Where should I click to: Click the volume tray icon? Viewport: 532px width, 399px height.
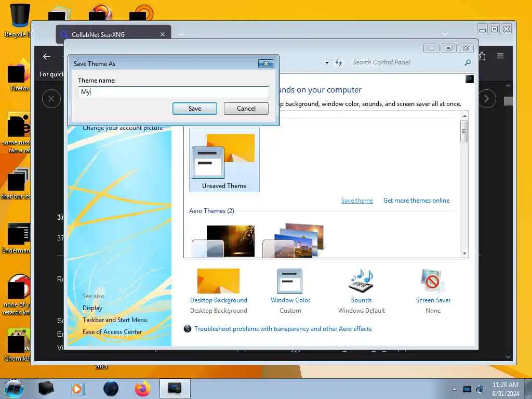pyautogui.click(x=480, y=389)
